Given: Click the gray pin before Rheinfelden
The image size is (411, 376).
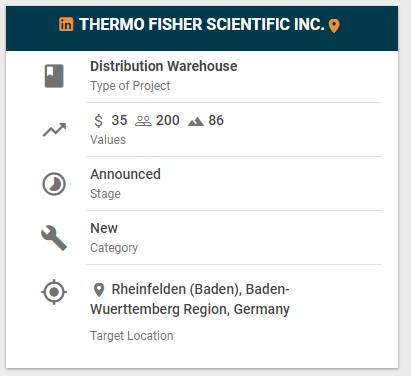Looking at the screenshot, I should [99, 290].
